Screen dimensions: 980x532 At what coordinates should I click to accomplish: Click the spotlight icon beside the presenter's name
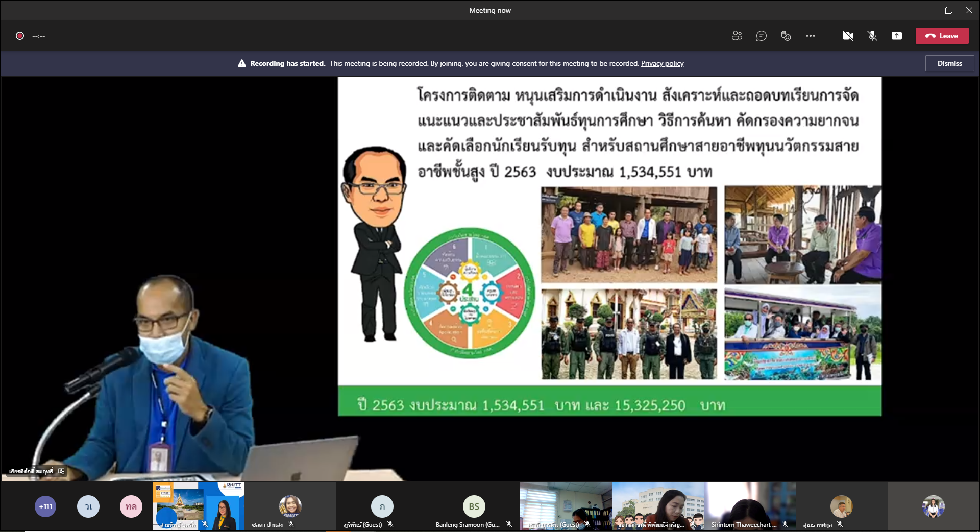click(62, 471)
